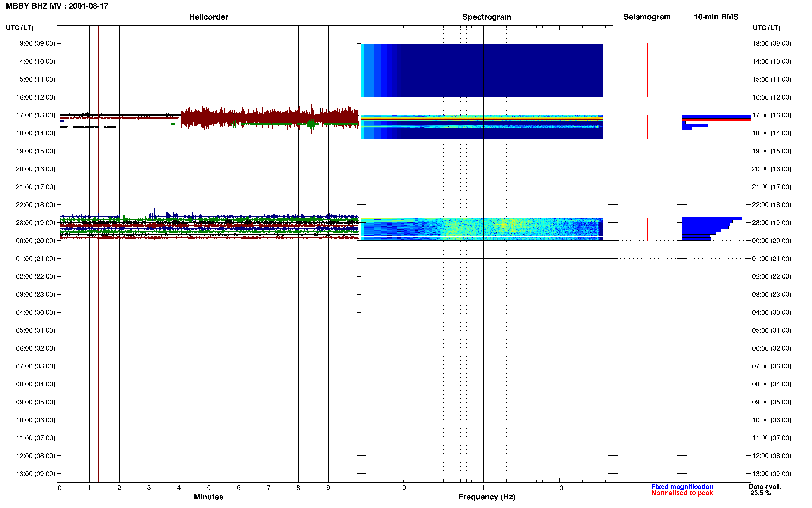Click right axis label '18:00 (14:00)'
The height and width of the screenshot is (508, 812).
[772, 133]
